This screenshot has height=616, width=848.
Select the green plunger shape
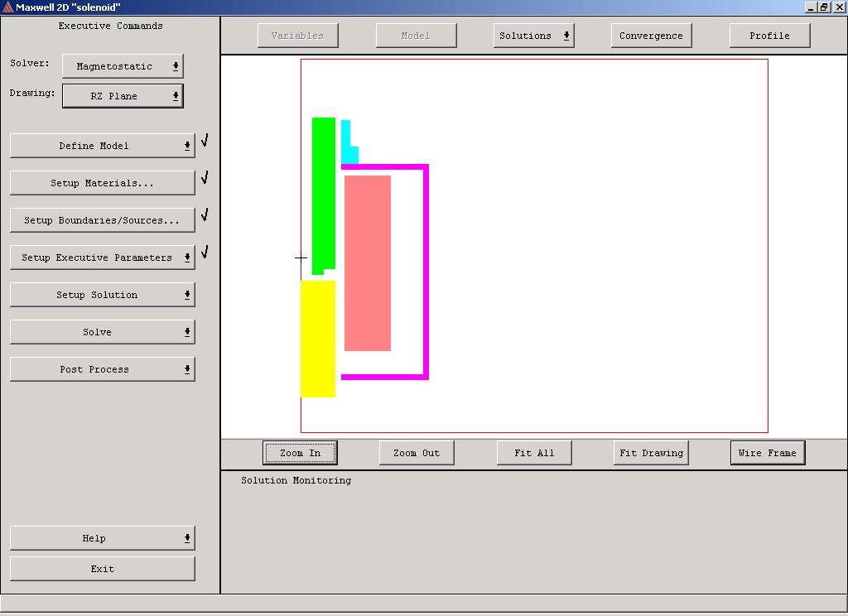pyautogui.click(x=324, y=194)
